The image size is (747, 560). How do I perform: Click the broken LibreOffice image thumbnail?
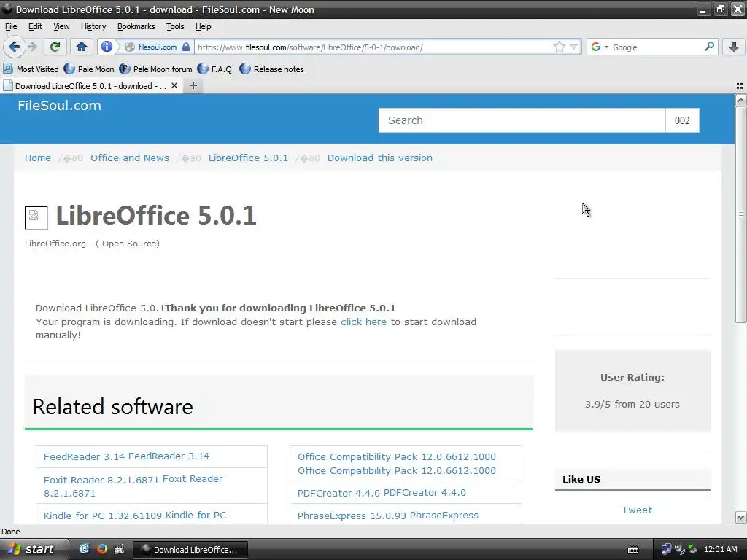pyautogui.click(x=36, y=217)
